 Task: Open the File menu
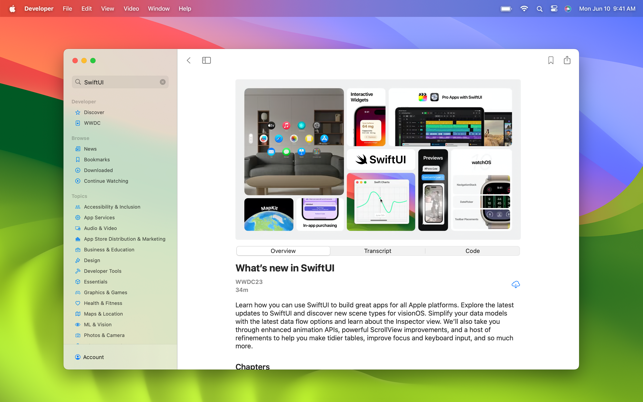click(67, 9)
